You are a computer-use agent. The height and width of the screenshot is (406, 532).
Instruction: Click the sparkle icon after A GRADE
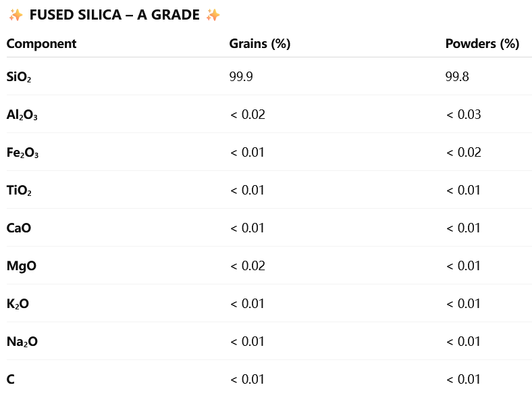tap(213, 15)
